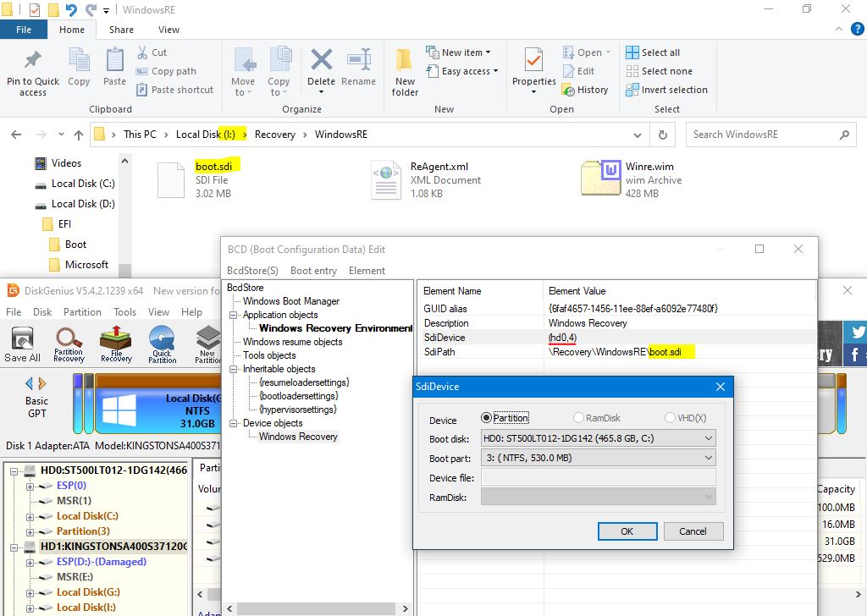Open the Boot part dropdown
Image resolution: width=867 pixels, height=616 pixels.
tap(708, 458)
